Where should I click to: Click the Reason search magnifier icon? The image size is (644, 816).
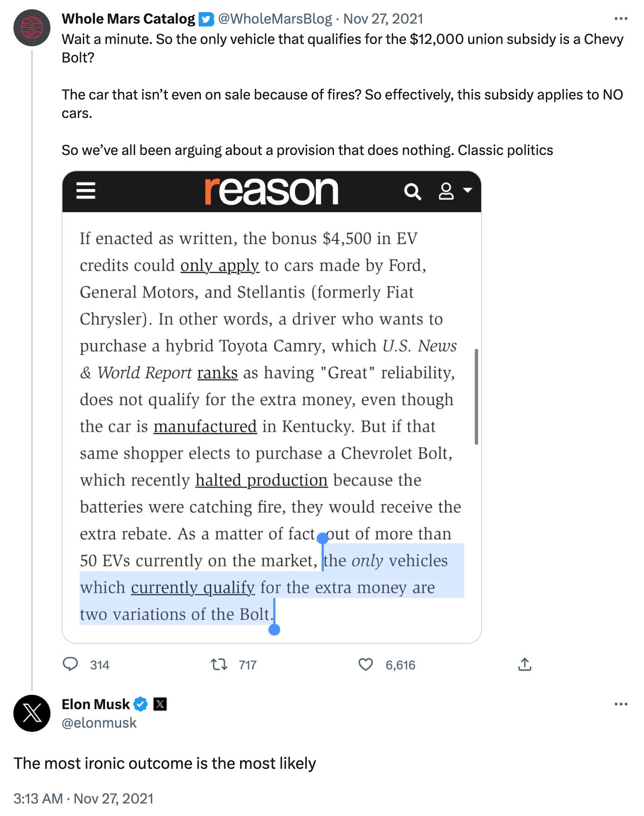click(412, 191)
